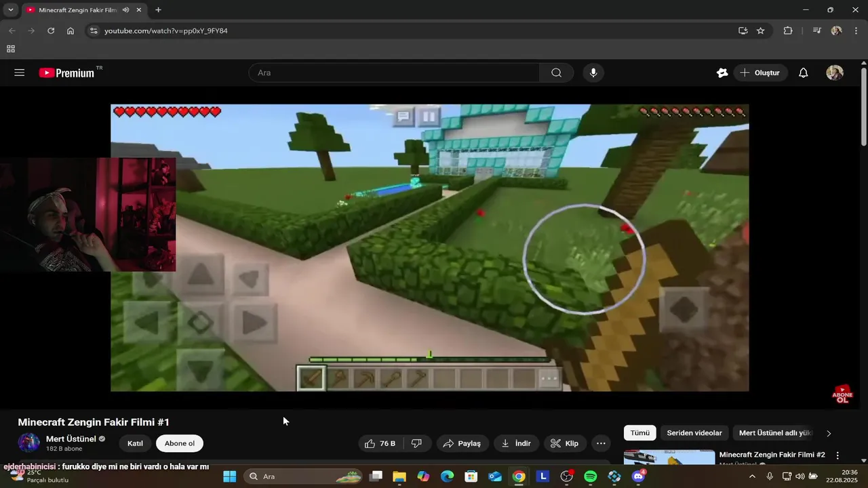Open Minecraft Zengin Fakir Filmi #2 title
The height and width of the screenshot is (488, 868).
click(772, 455)
